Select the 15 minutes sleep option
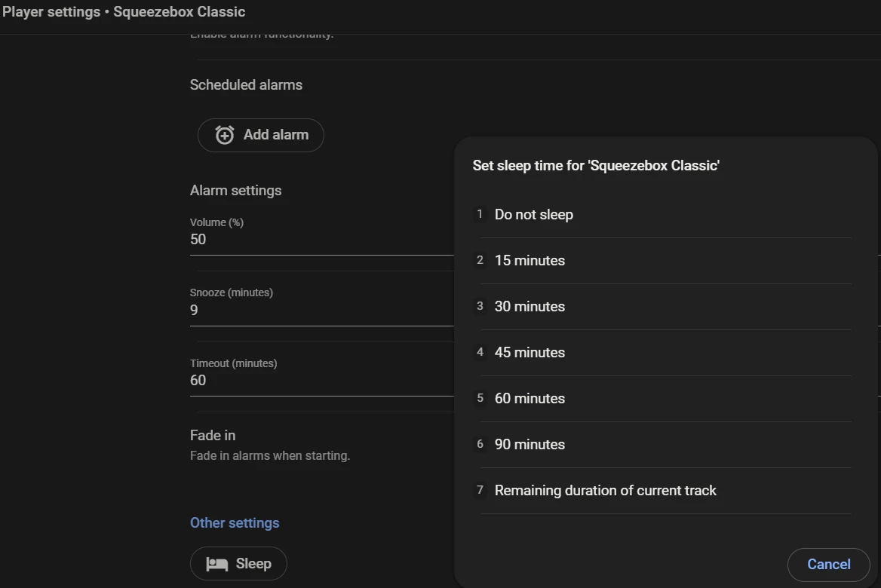 [530, 261]
